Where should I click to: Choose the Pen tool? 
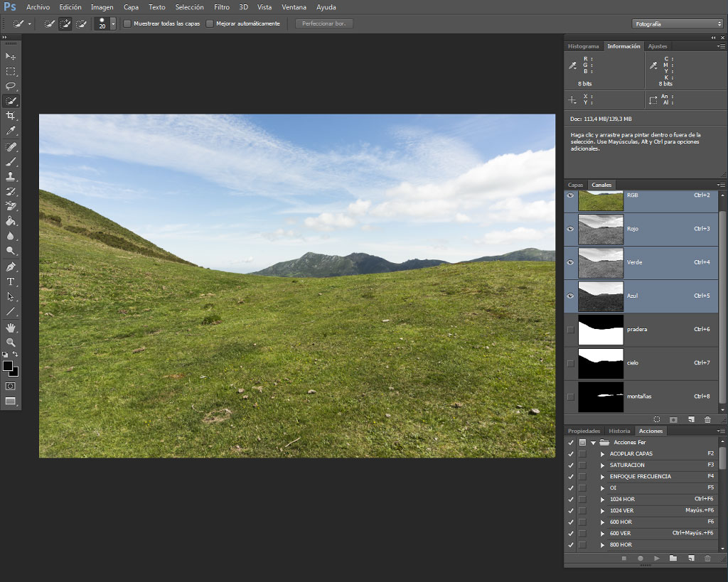[x=11, y=267]
